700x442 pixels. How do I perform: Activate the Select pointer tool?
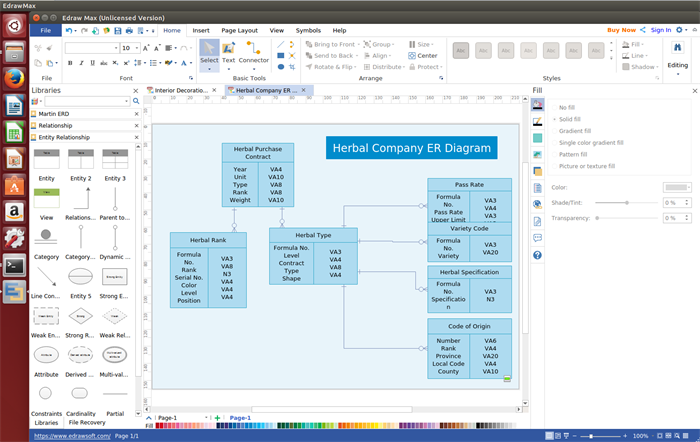[x=208, y=53]
